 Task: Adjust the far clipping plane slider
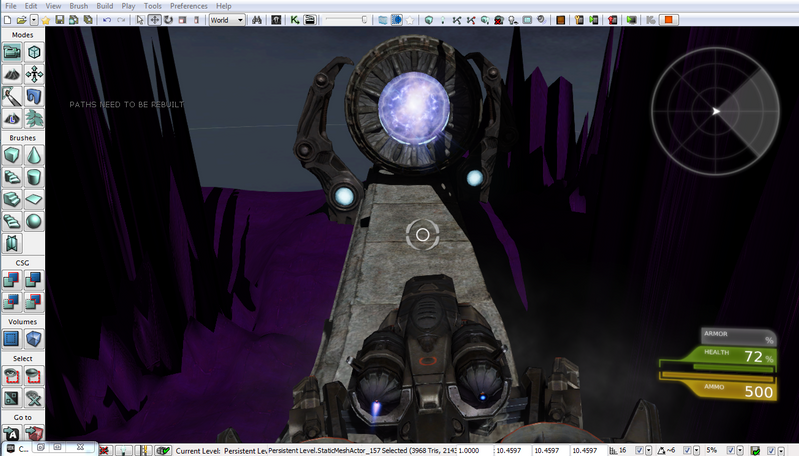click(347, 20)
